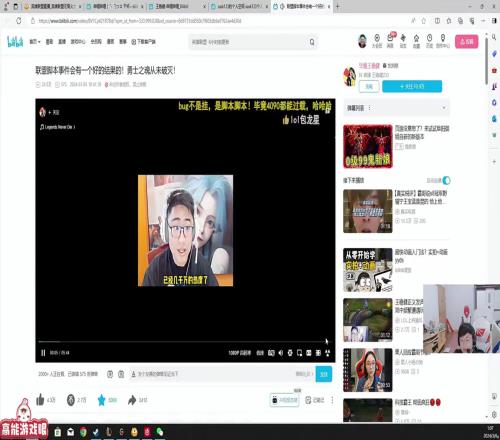Click the Bilibili logo in header
The height and width of the screenshot is (440, 500).
[x=15, y=42]
